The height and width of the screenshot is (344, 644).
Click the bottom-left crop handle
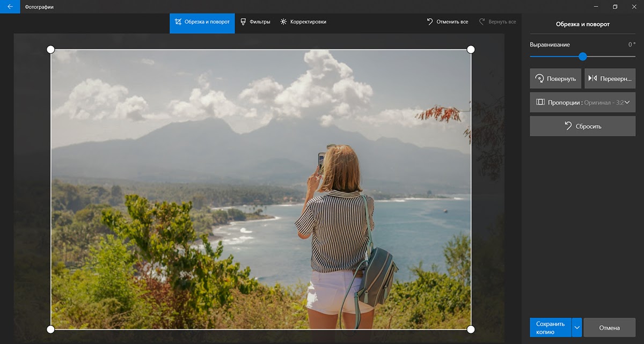(51, 329)
